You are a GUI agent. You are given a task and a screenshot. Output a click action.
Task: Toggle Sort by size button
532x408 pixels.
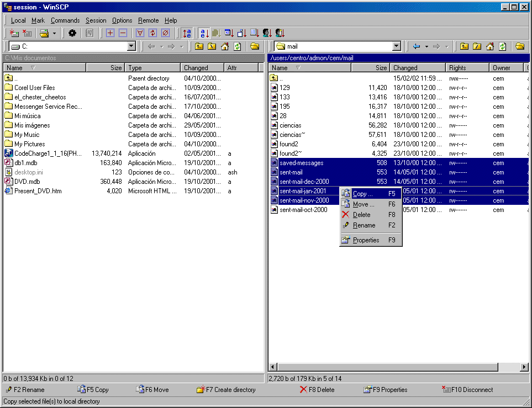point(242,33)
